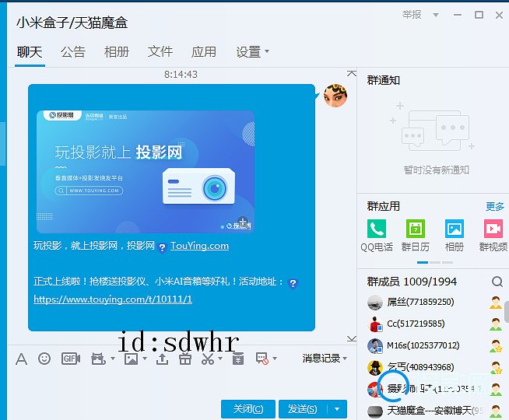Click scroll-to-top arrow in chat pane
Viewport: 509px width, 420px height.
click(351, 74)
